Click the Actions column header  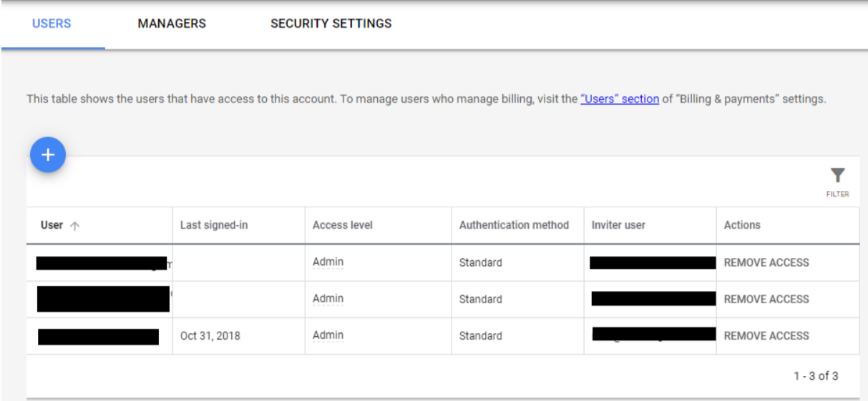click(x=742, y=225)
